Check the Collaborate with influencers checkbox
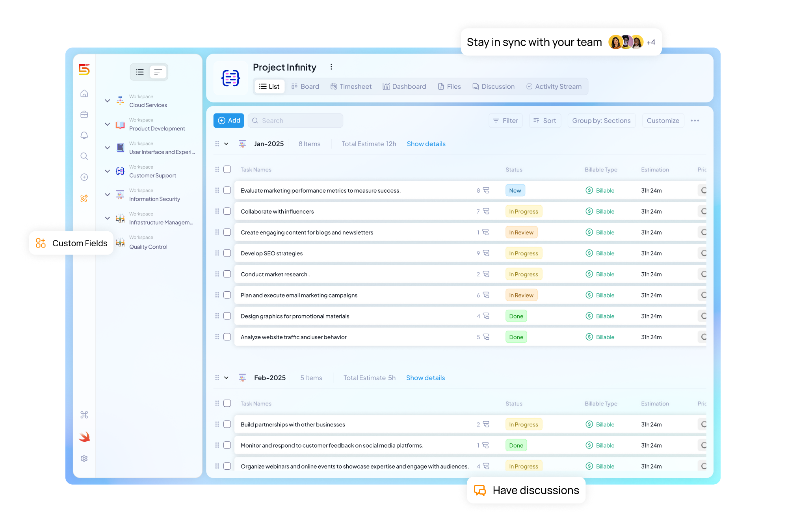This screenshot has width=786, height=532. pos(227,211)
